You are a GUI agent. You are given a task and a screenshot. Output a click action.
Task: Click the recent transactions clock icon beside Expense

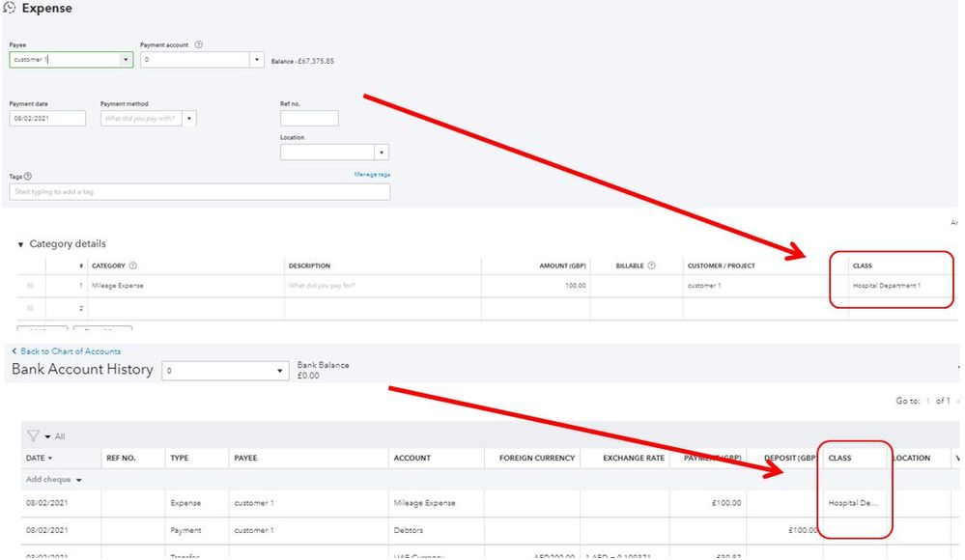point(9,8)
